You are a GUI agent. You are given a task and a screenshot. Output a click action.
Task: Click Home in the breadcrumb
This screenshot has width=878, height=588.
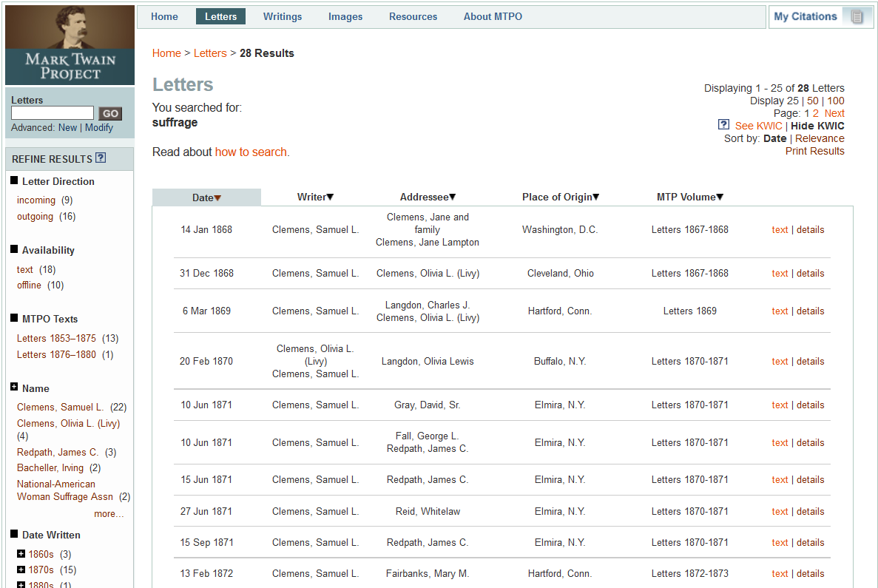pyautogui.click(x=166, y=53)
